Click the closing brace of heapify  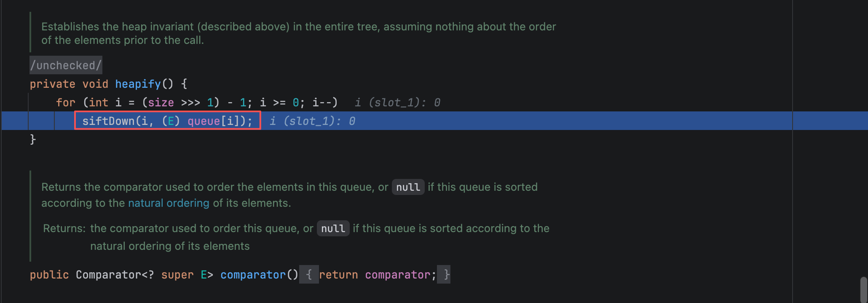pos(33,139)
